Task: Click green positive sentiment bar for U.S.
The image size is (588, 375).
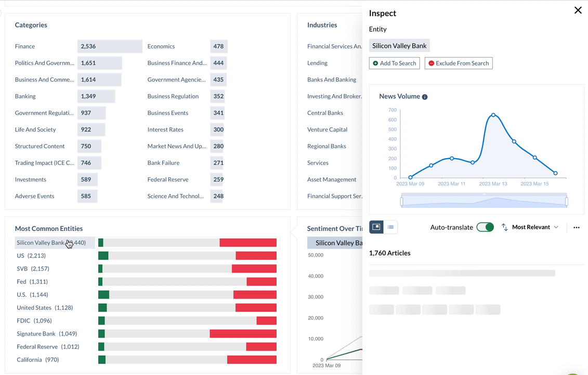Action: click(103, 295)
